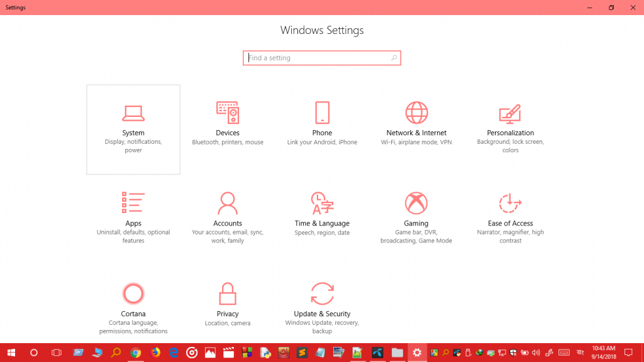Open the orange magnifier app on the taskbar
The height and width of the screenshot is (362, 644).
point(116,353)
